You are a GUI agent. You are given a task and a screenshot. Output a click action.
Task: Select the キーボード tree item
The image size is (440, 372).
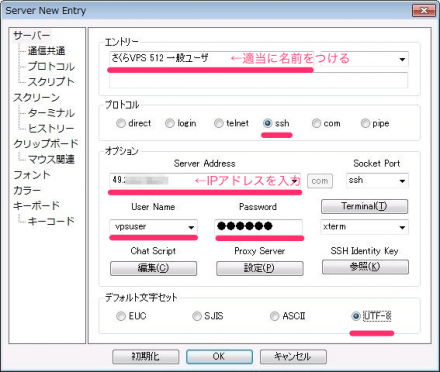click(36, 206)
